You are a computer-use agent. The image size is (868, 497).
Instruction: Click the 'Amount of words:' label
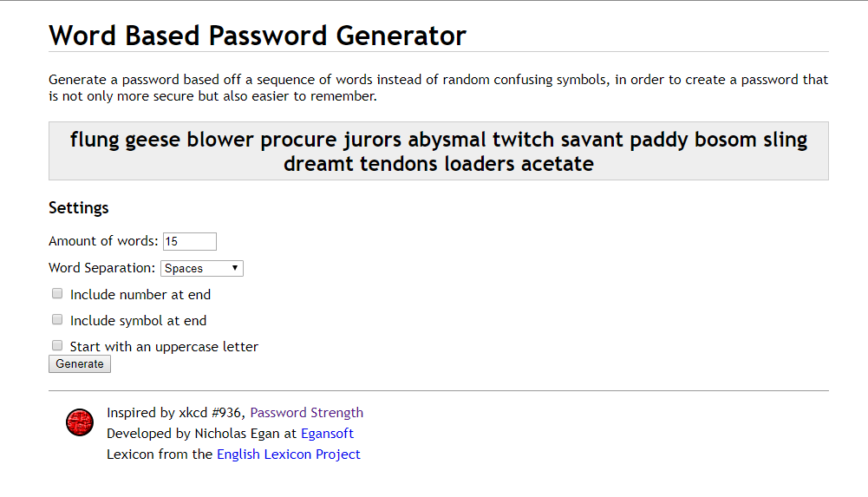[103, 241]
